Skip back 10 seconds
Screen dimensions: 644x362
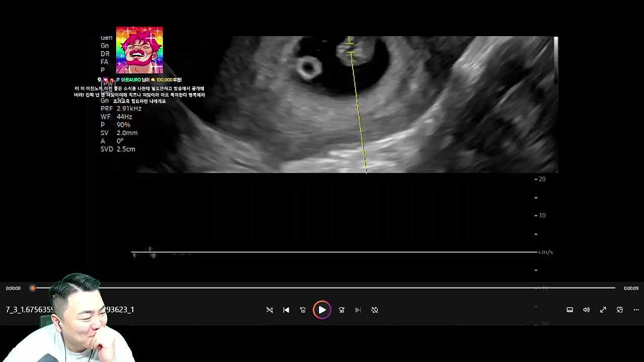click(303, 310)
